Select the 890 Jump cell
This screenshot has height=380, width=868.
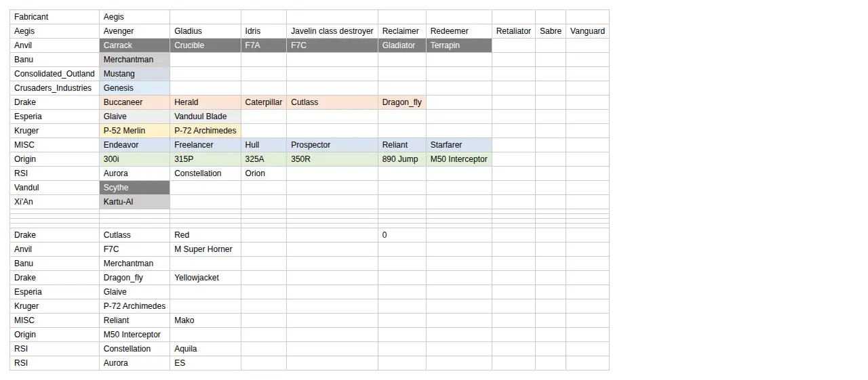402,159
